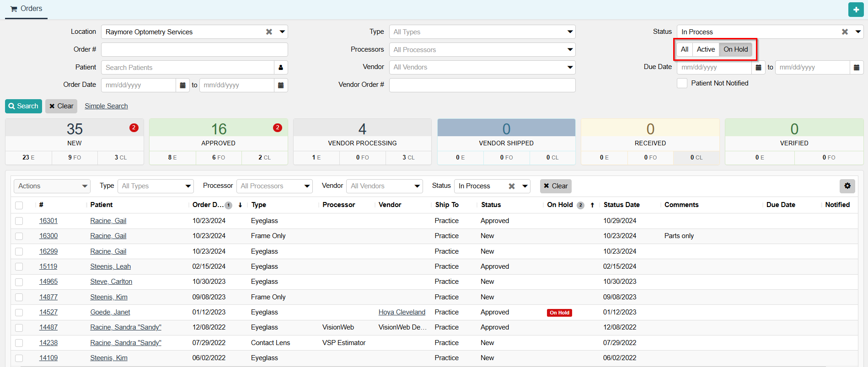The height and width of the screenshot is (367, 868).
Task: Open Due Date start calendar picker
Action: point(758,68)
